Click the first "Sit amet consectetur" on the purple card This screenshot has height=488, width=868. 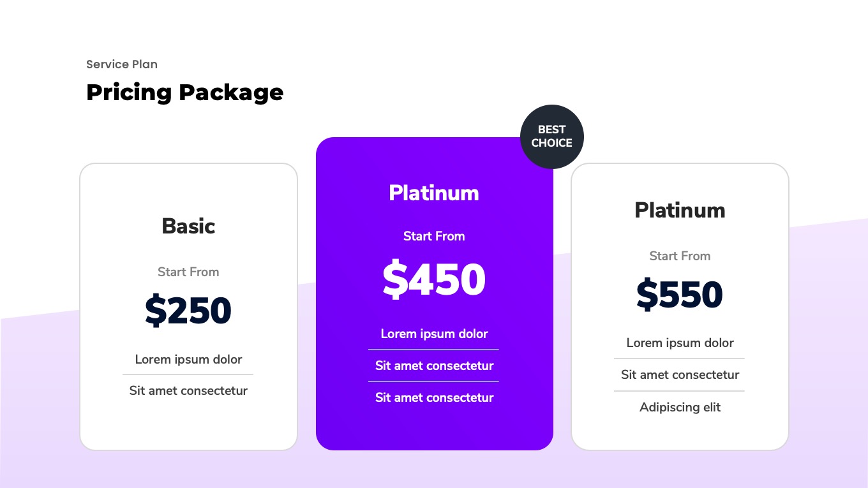pos(434,366)
